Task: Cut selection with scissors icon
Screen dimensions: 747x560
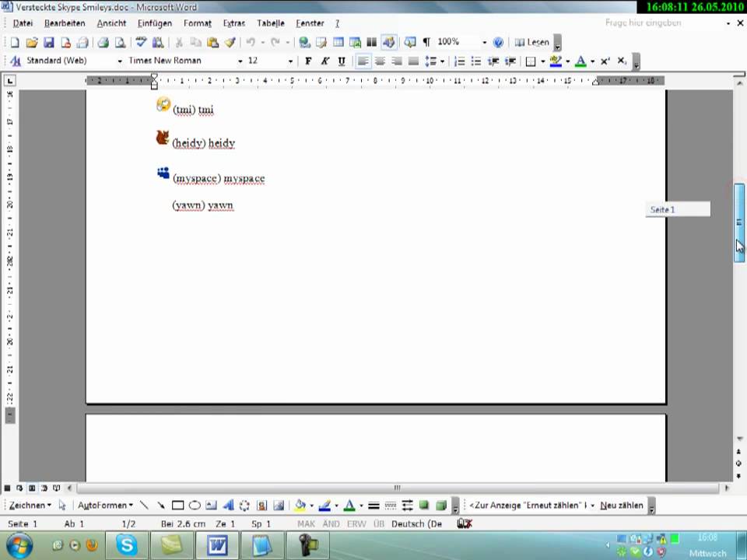Action: (179, 42)
